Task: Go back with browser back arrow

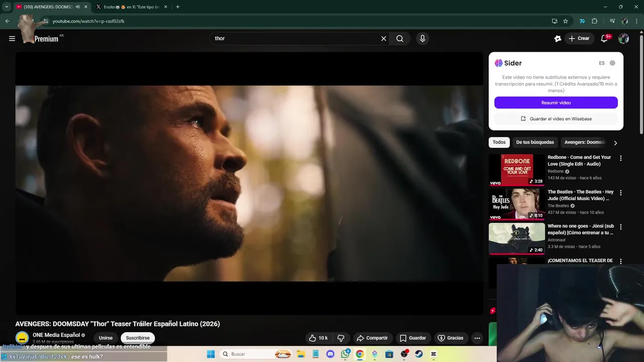Action: click(7, 21)
